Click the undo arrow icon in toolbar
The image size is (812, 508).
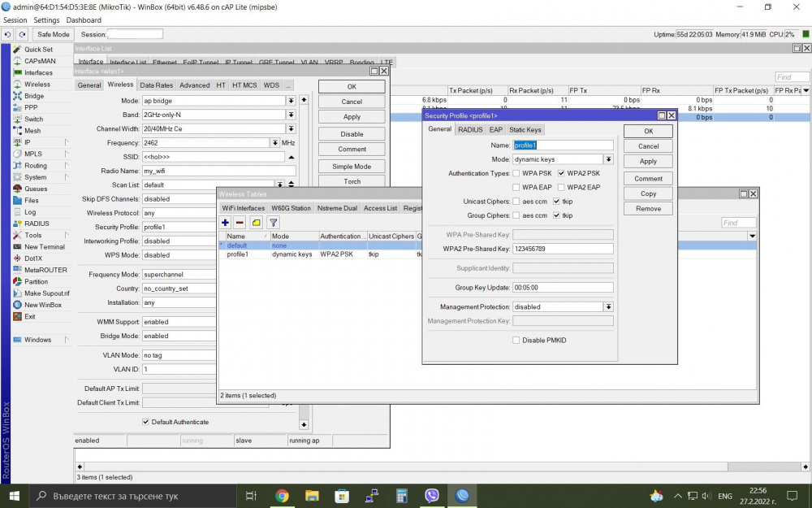[x=7, y=34]
